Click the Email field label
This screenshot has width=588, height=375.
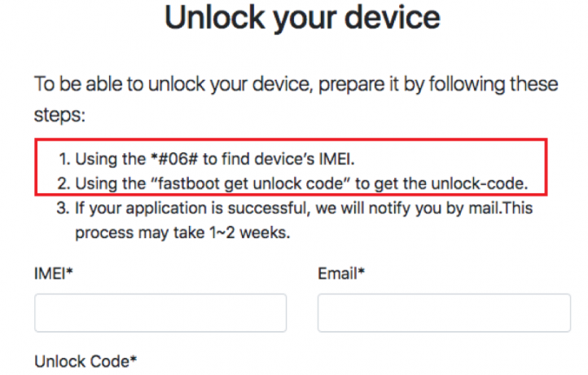point(337,274)
